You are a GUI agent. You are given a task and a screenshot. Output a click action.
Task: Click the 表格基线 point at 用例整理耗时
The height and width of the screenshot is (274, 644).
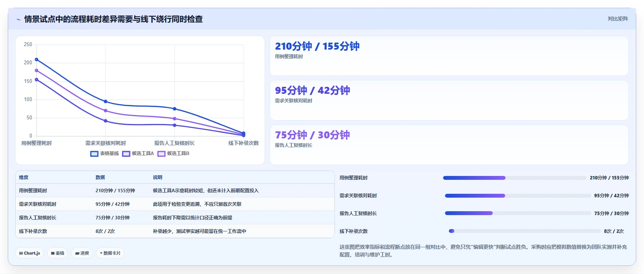[36, 60]
